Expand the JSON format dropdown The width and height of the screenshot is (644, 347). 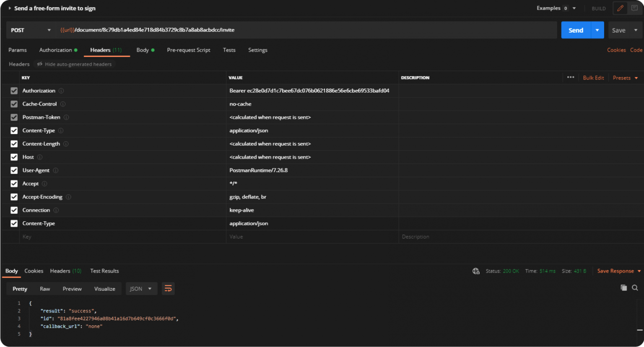click(141, 289)
